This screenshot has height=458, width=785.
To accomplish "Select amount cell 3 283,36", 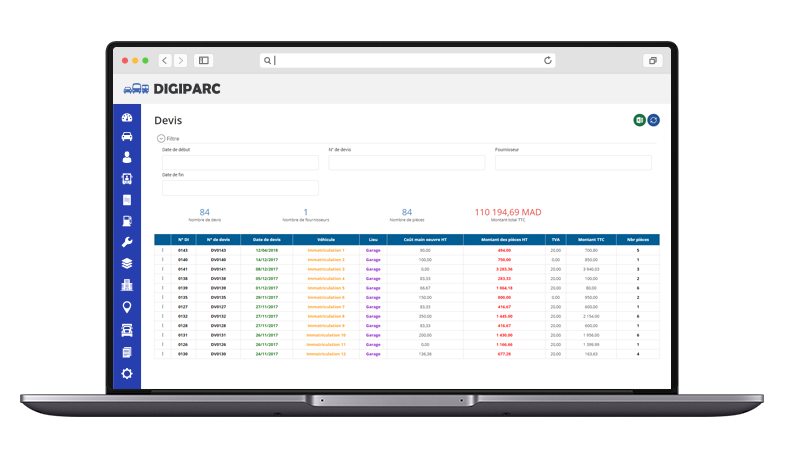I will [x=504, y=269].
